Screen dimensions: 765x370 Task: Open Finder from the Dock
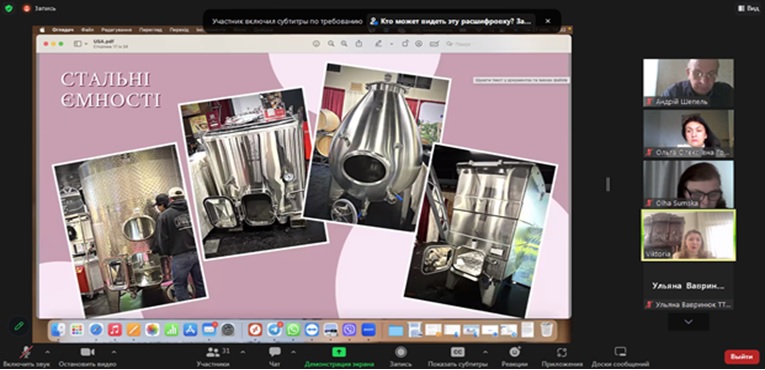(x=58, y=329)
